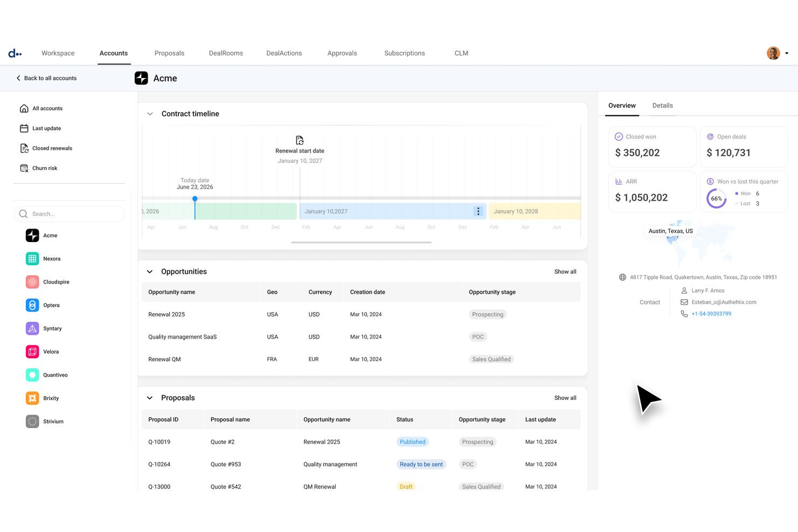Viewport: 798px width, 532px height.
Task: Click the email Esteban_o@Authehtix.com
Action: pos(724,302)
